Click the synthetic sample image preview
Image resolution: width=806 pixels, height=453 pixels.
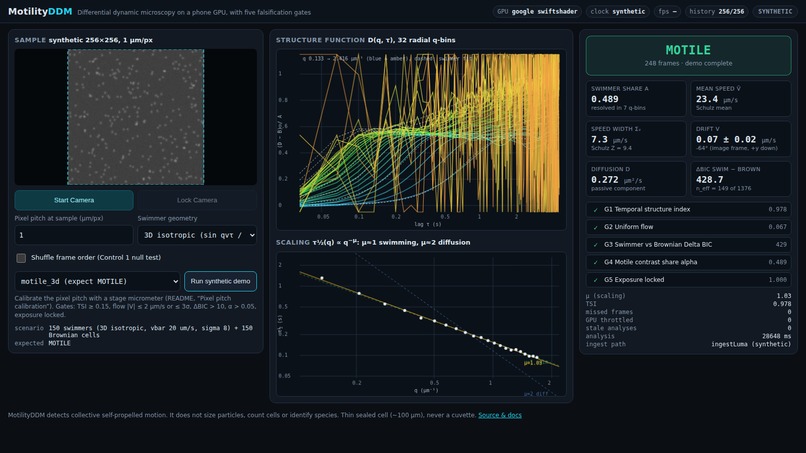136,117
